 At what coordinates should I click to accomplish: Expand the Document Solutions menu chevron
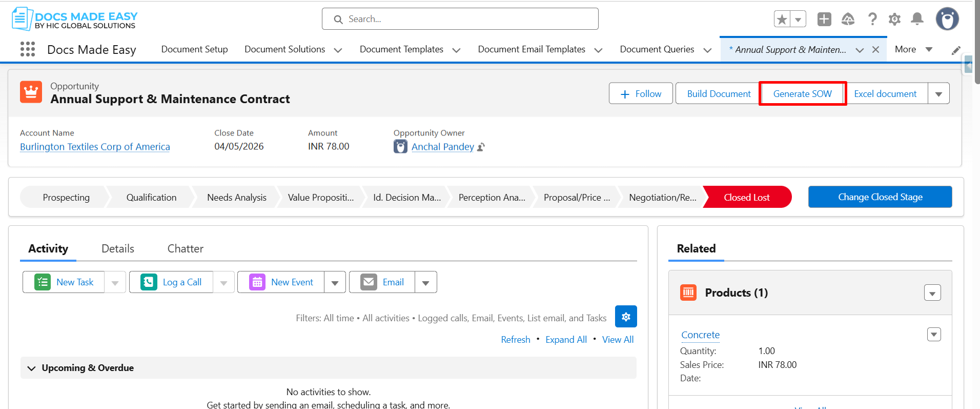click(x=338, y=50)
